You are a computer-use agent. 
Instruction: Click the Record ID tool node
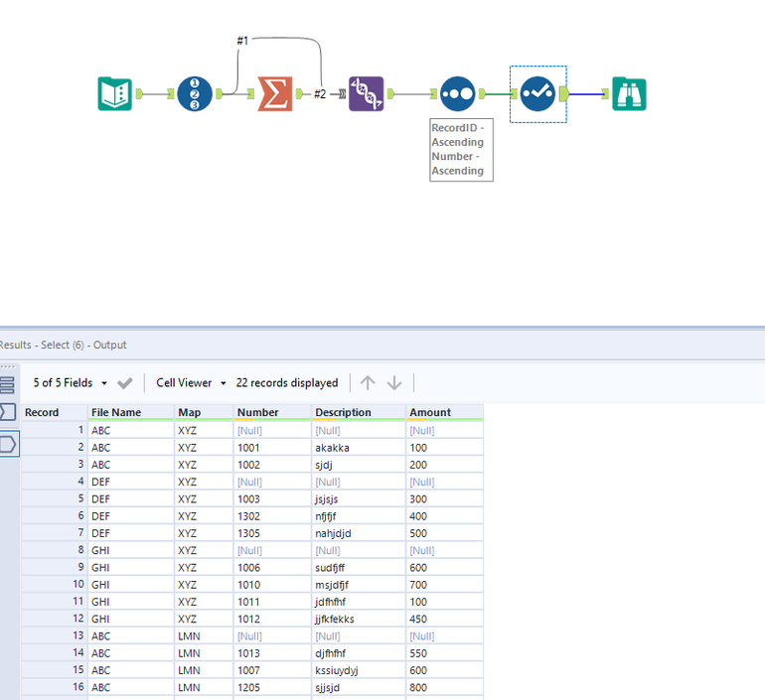195,93
